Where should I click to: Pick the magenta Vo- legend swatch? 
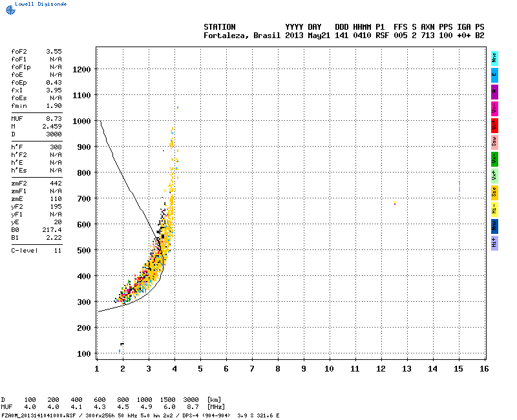coord(494,109)
